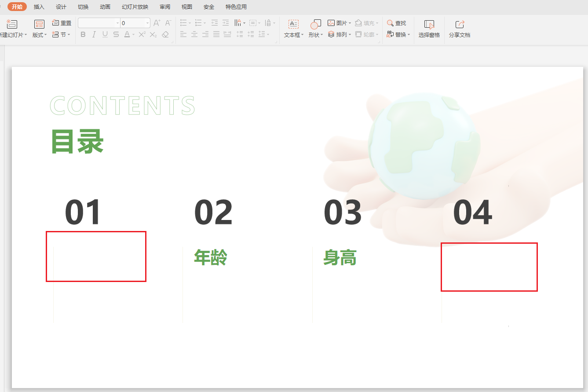The width and height of the screenshot is (588, 392).
Task: Toggle italic formatting
Action: tap(94, 34)
